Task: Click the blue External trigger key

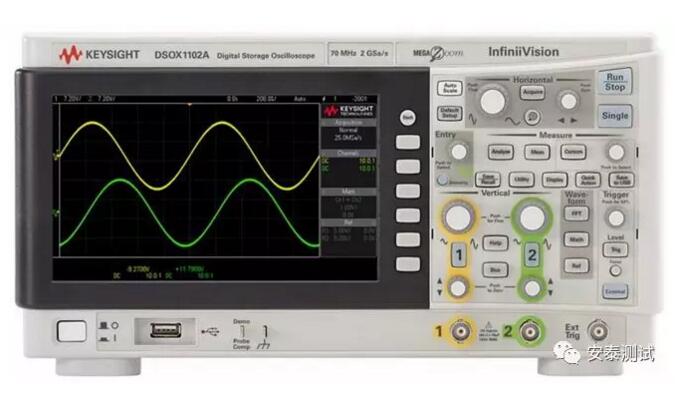Action: point(615,291)
